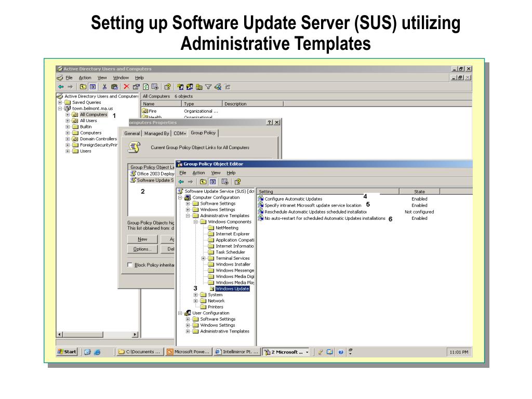This screenshot has height=399, width=532.
Task: Expand Software Settings under Computer Configuration
Action: point(188,204)
